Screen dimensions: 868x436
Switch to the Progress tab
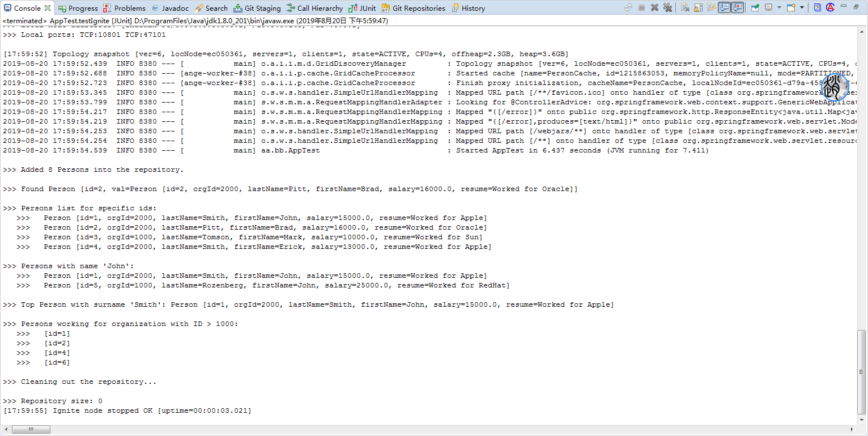coord(78,8)
